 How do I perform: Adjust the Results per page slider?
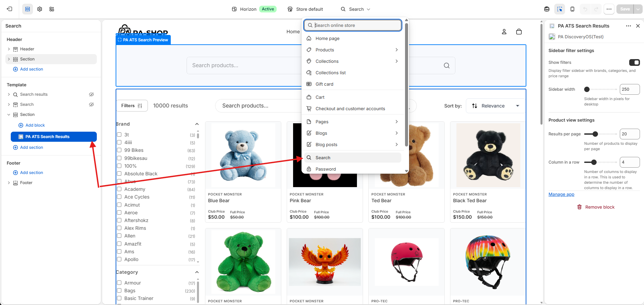[x=595, y=134]
